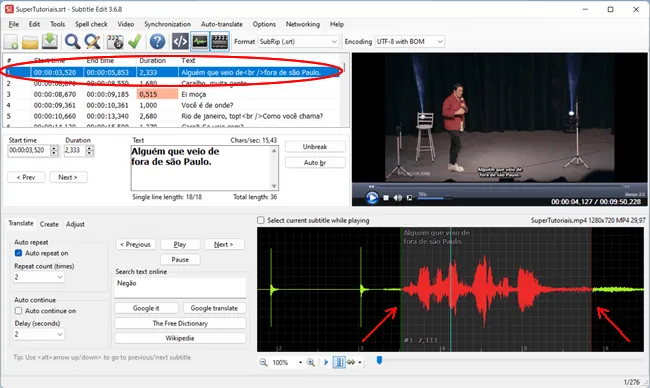This screenshot has height=388, width=650.
Task: Open the Edit menu
Action: coord(34,24)
